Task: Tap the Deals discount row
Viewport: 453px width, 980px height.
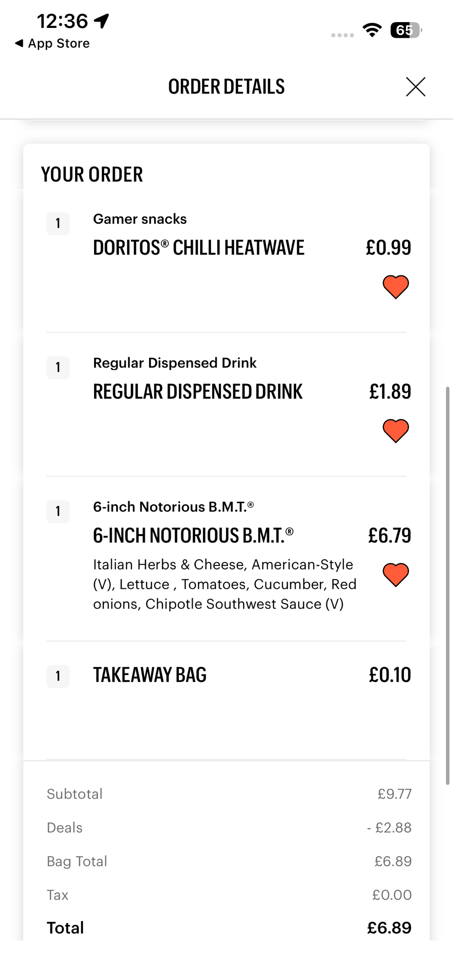Action: click(229, 828)
